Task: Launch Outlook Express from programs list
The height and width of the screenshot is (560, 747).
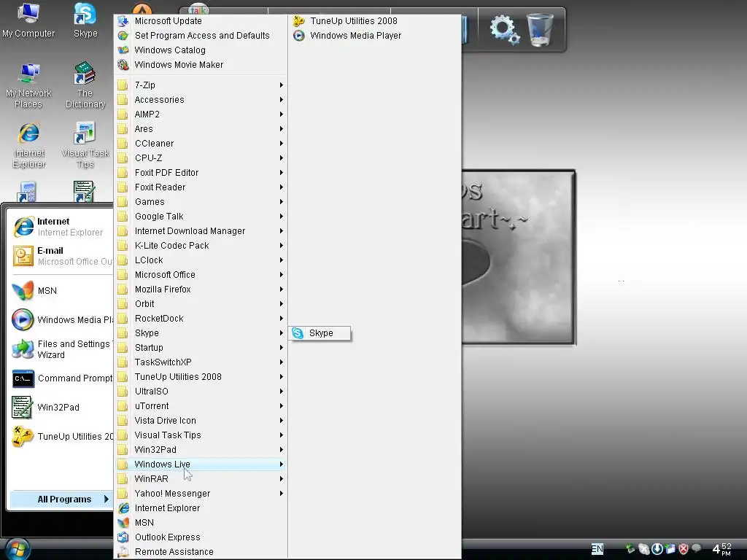Action: (x=201, y=537)
